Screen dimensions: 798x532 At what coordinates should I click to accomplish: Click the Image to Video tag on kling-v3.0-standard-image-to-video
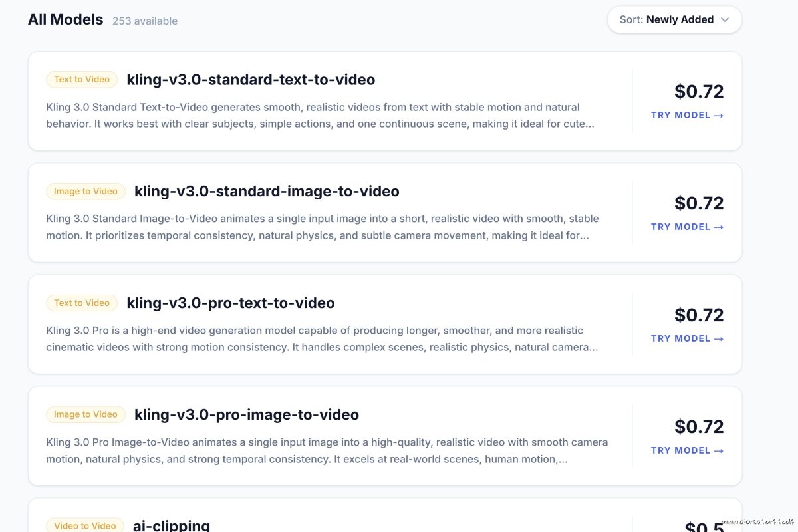coord(86,192)
